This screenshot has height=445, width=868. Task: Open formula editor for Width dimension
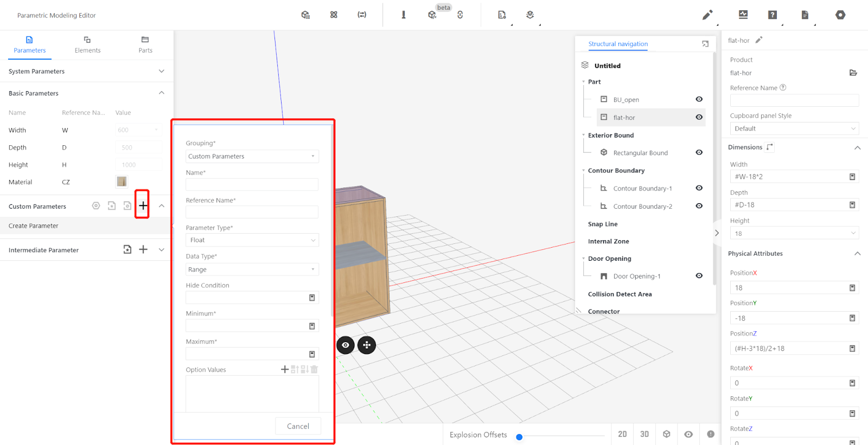[852, 177]
